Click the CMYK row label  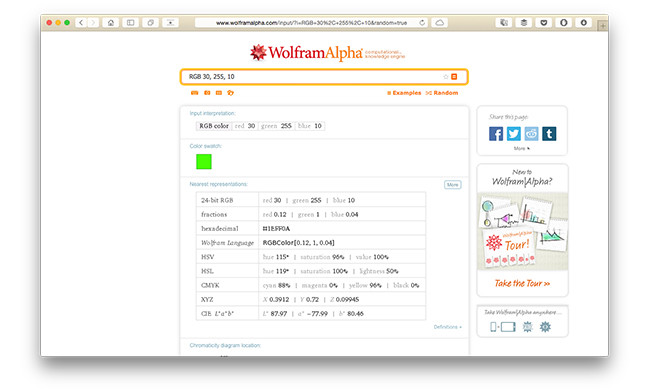(x=210, y=285)
